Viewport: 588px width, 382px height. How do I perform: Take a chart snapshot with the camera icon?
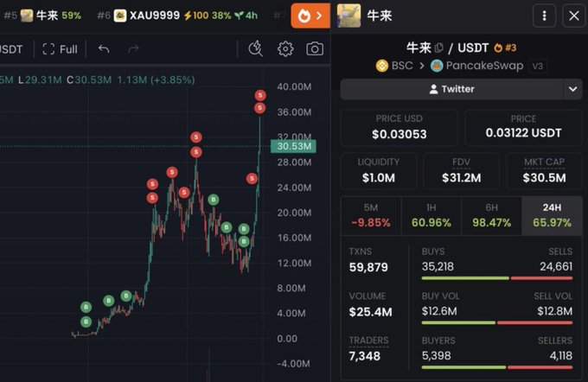(x=315, y=49)
